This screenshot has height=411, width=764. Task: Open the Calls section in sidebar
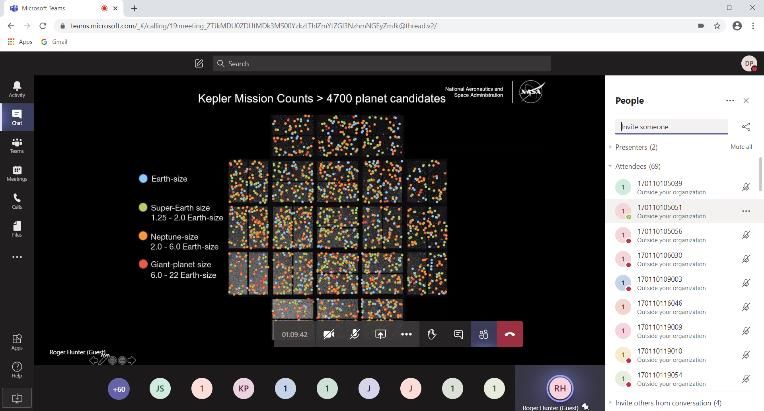click(17, 201)
